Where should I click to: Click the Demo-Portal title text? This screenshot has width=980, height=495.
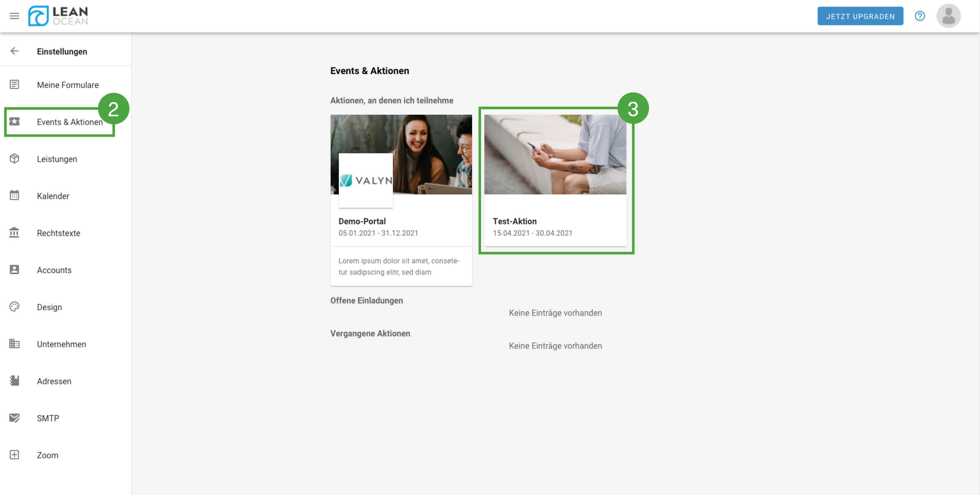(362, 221)
